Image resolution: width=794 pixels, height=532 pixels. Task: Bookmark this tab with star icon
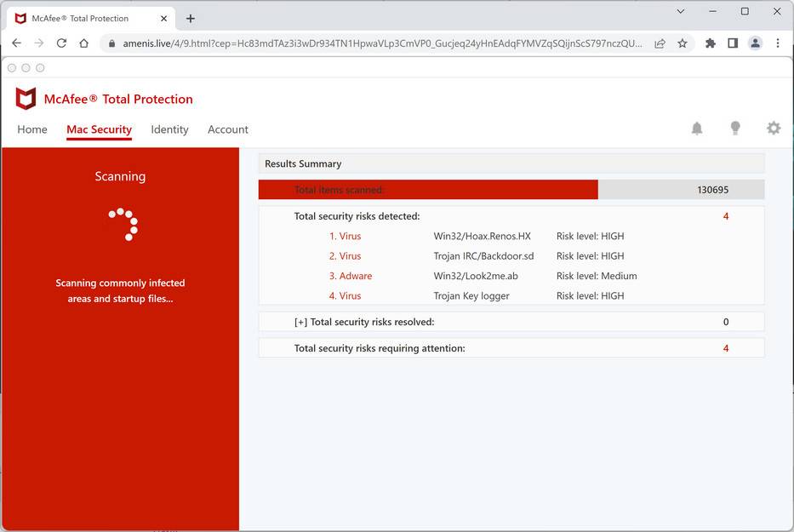point(682,43)
